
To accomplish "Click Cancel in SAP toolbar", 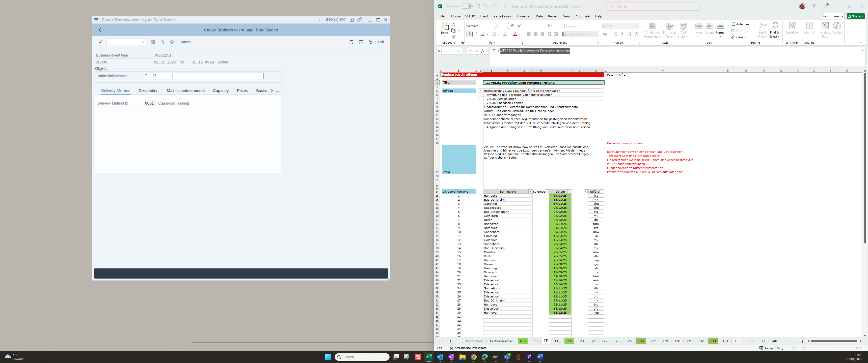I will point(185,42).
